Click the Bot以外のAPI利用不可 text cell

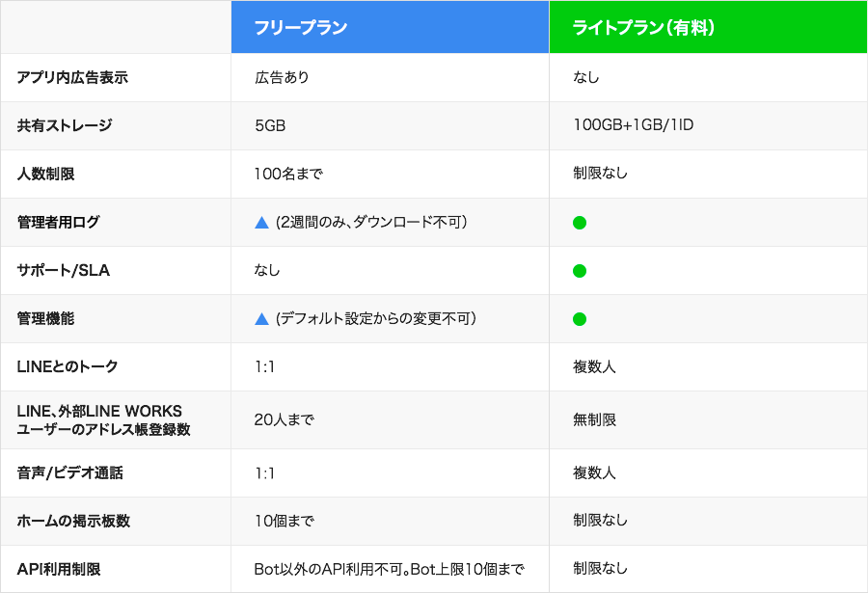(x=389, y=569)
